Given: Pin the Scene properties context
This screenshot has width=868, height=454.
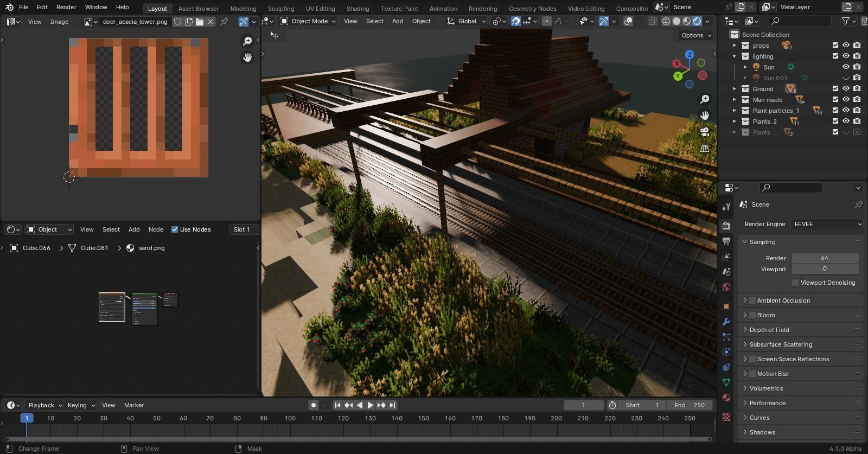Looking at the screenshot, I should click(858, 204).
